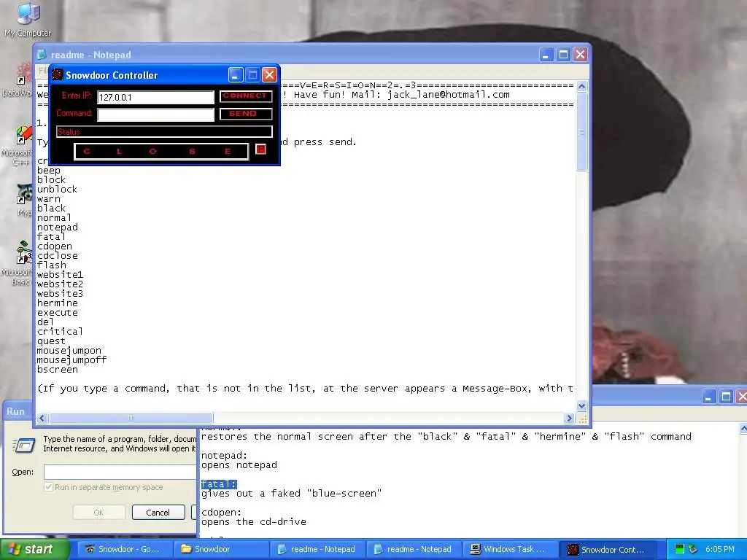Minimize the front readme Notepad window
The image size is (747, 560).
coord(546,54)
